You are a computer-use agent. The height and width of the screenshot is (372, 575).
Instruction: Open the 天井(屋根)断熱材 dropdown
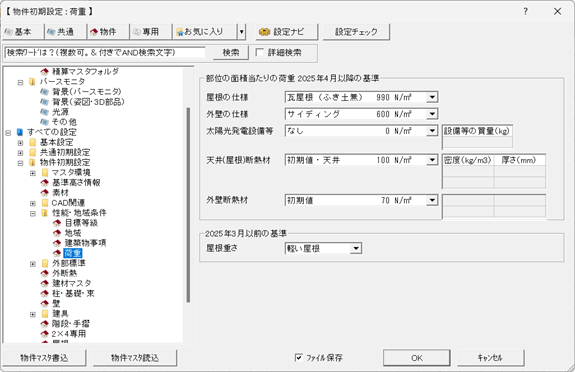point(432,160)
